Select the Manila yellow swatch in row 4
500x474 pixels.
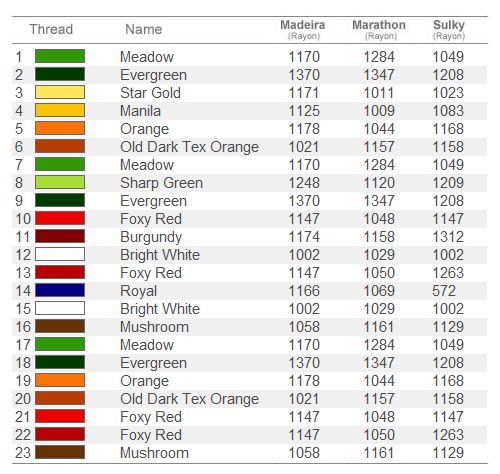pyautogui.click(x=60, y=110)
